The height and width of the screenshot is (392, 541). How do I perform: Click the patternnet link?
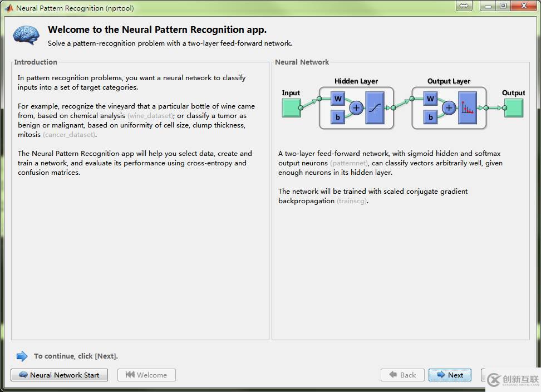coord(349,163)
